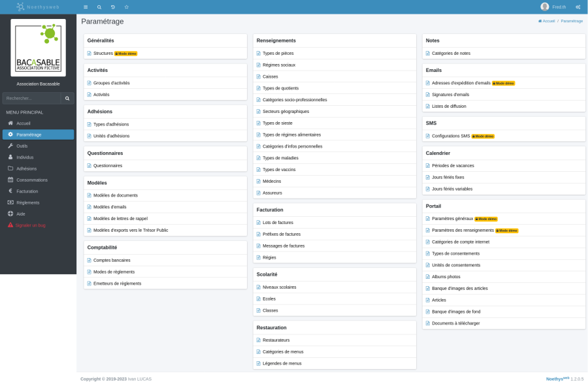Click the Bacasable association logo image
The height and width of the screenshot is (386, 588).
(39, 48)
